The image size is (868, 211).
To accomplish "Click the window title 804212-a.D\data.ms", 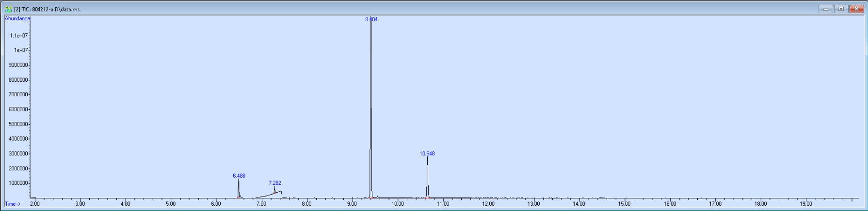I will coord(56,10).
